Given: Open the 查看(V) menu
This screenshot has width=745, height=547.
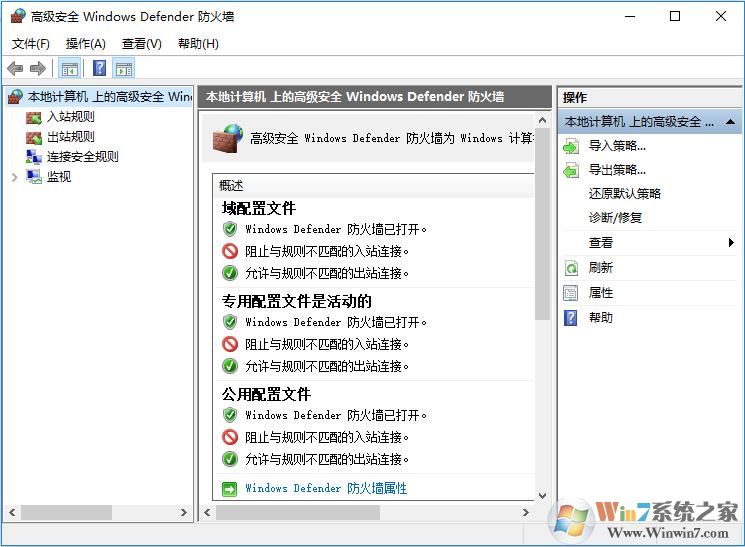Looking at the screenshot, I should coord(142,44).
